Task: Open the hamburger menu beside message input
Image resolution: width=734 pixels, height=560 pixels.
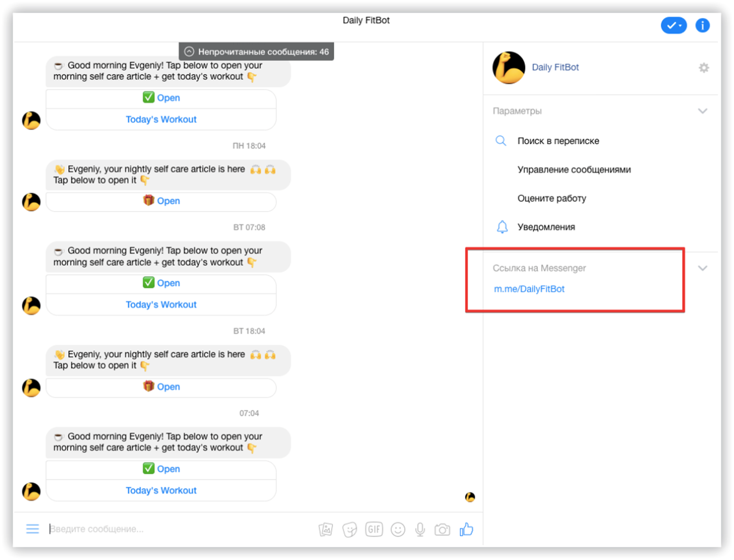Action: click(33, 529)
